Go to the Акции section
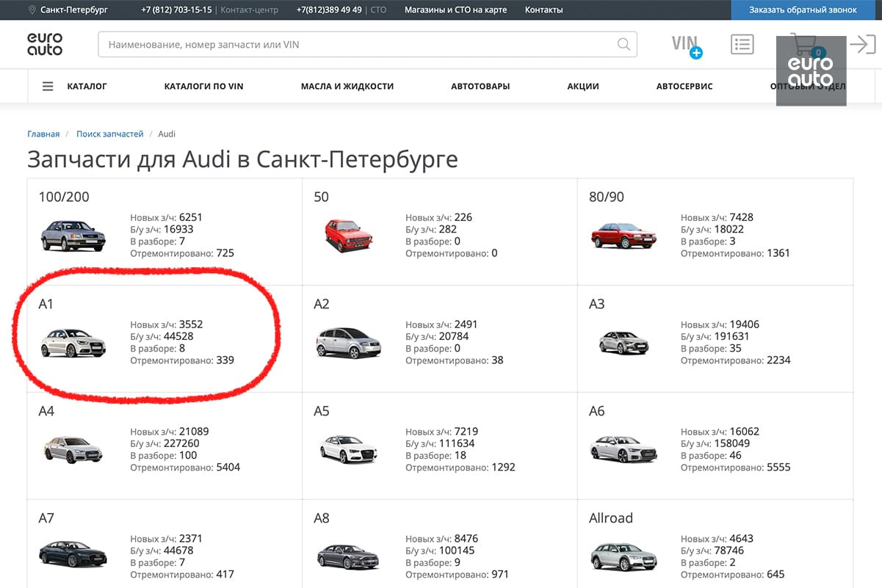 (x=583, y=87)
